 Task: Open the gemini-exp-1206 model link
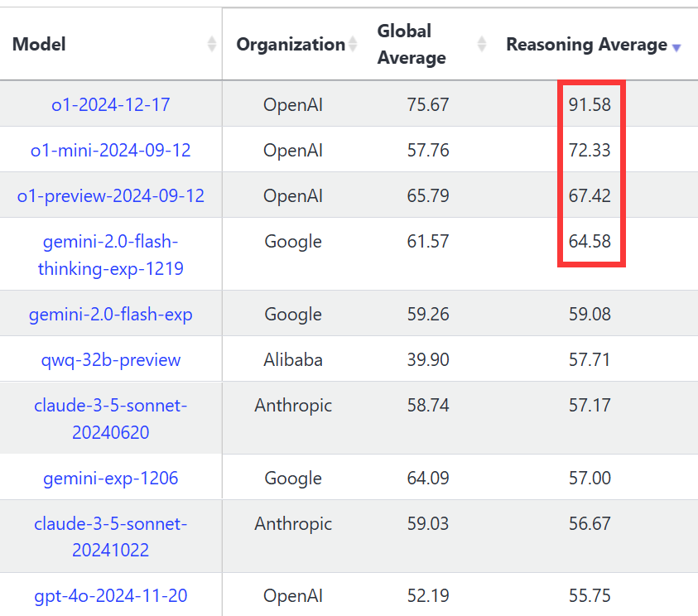[x=111, y=478]
